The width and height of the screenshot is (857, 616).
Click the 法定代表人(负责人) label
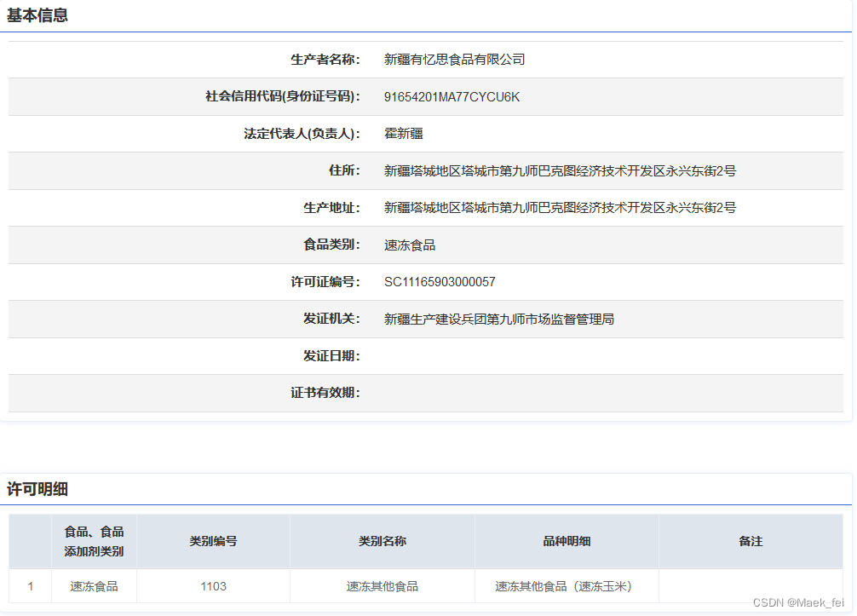(x=302, y=134)
